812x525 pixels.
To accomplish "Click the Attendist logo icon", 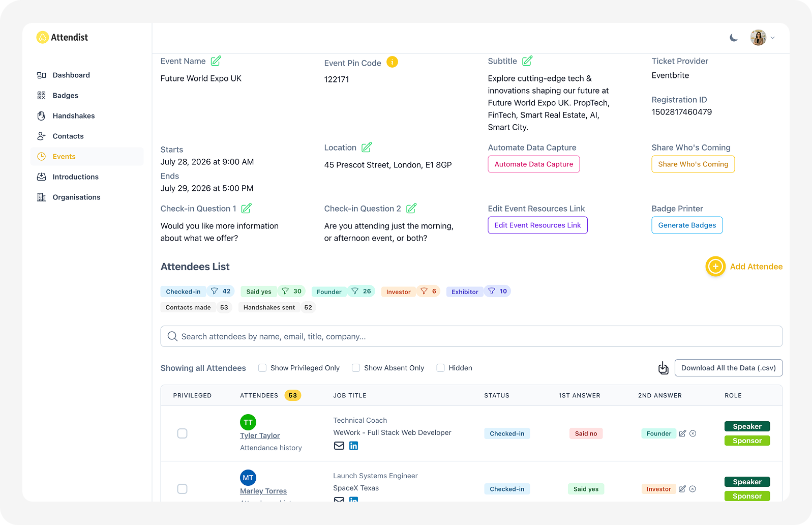I will tap(42, 37).
